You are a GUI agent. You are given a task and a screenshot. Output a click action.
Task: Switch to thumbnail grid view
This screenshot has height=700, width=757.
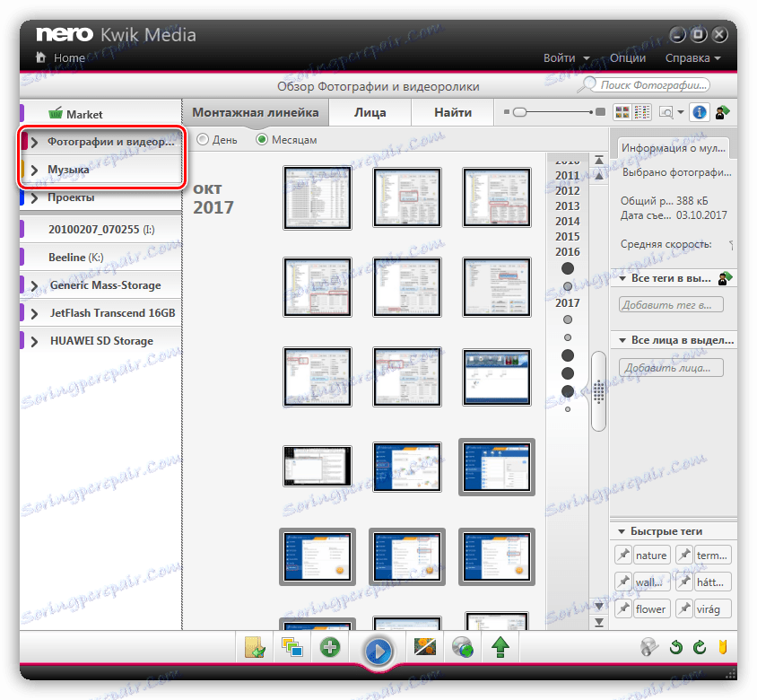(622, 112)
